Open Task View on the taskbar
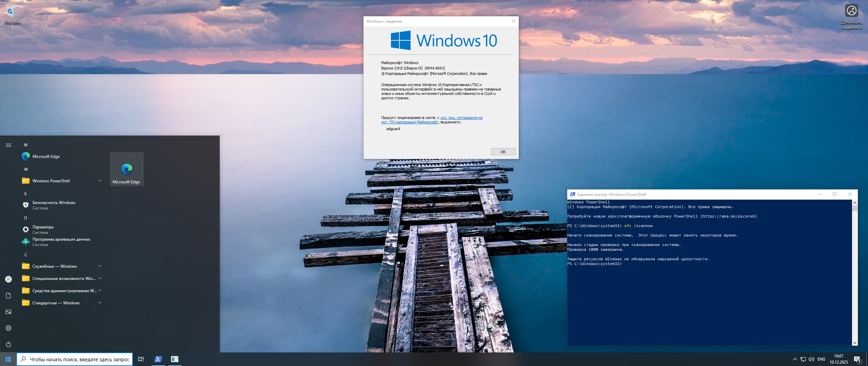The image size is (868, 366). pos(141,359)
